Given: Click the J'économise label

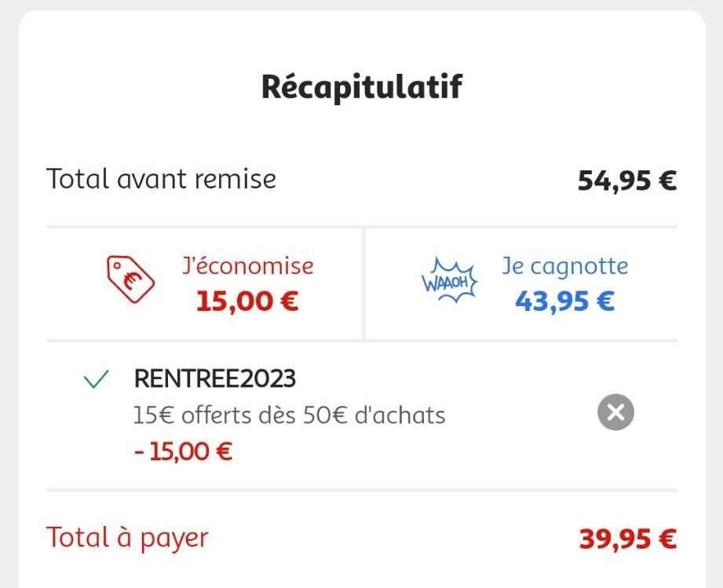Looking at the screenshot, I should [x=247, y=266].
